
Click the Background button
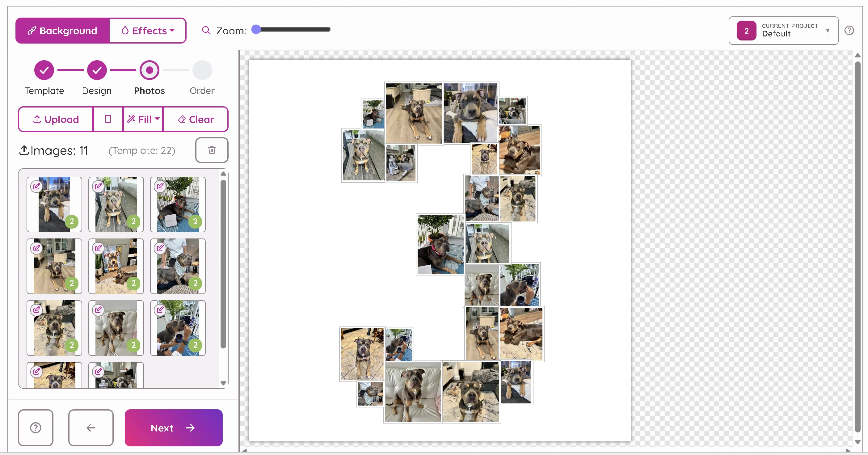tap(63, 31)
